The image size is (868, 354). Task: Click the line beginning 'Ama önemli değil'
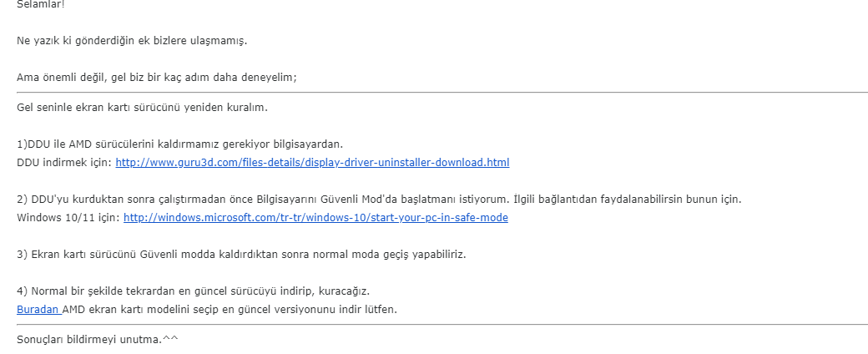pyautogui.click(x=157, y=77)
